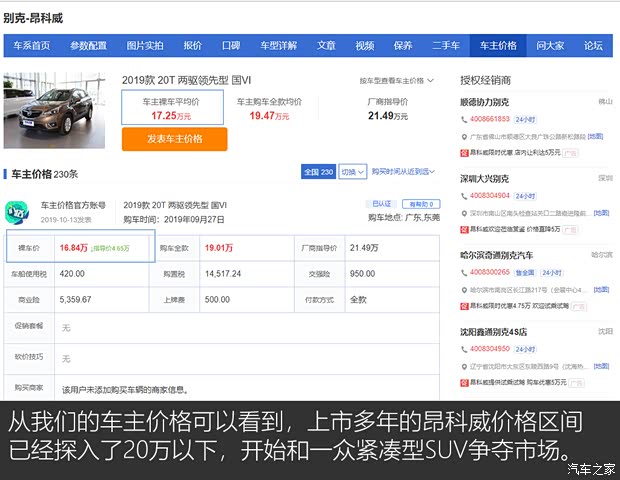Image resolution: width=620 pixels, height=480 pixels.
Task: Click 地图 link for 顺德协力别克
Action: [x=595, y=136]
